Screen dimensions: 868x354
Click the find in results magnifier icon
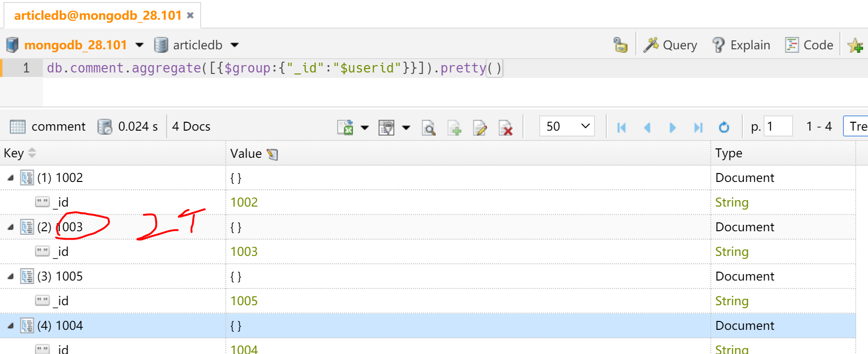pyautogui.click(x=428, y=127)
